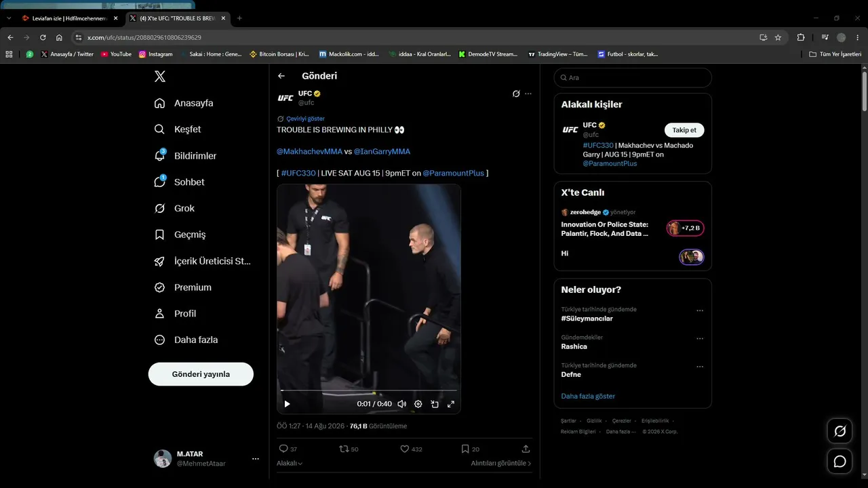The width and height of the screenshot is (868, 488).
Task: Open the browser Extensions menu
Action: (x=801, y=37)
